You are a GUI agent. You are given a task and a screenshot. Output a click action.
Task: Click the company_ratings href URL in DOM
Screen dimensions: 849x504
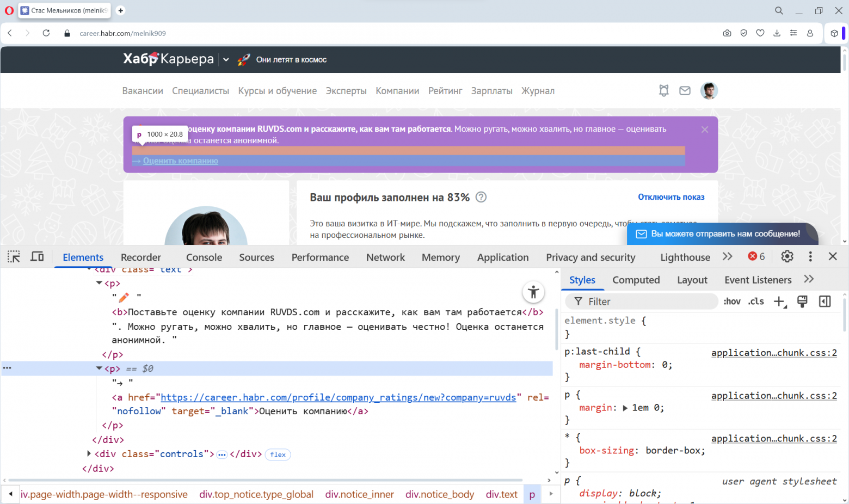[339, 397]
